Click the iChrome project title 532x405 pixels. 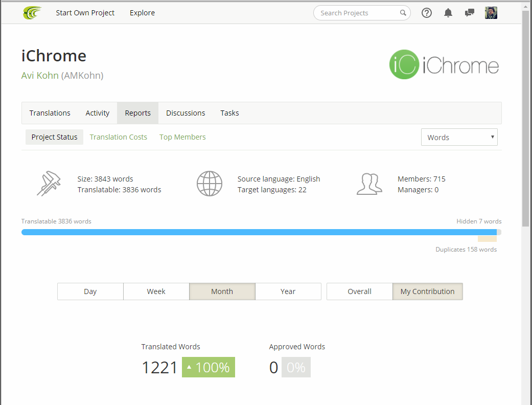click(x=54, y=56)
